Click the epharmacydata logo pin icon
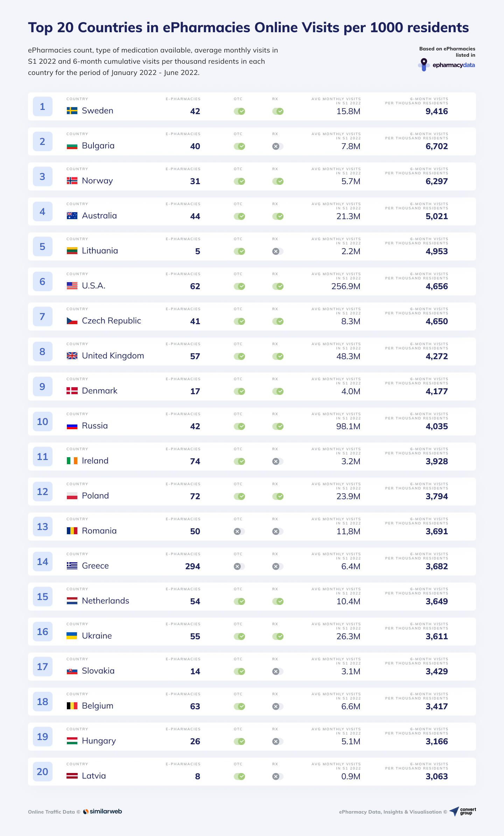 [x=424, y=65]
